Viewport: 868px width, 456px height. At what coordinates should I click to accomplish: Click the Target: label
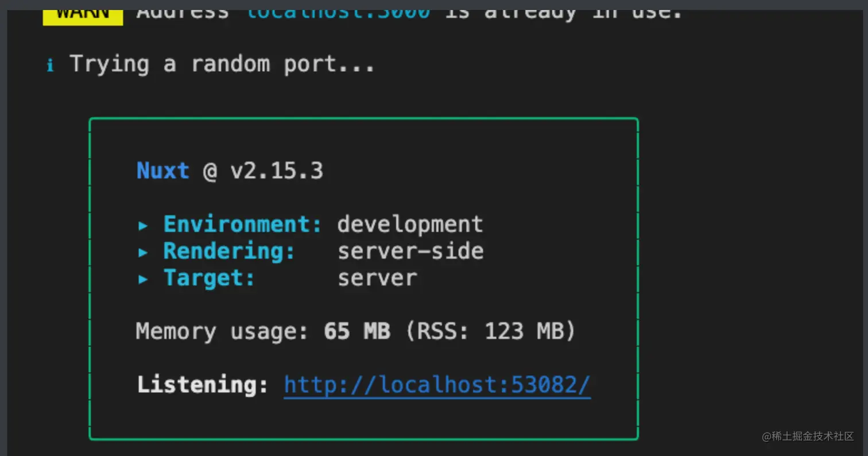(210, 278)
